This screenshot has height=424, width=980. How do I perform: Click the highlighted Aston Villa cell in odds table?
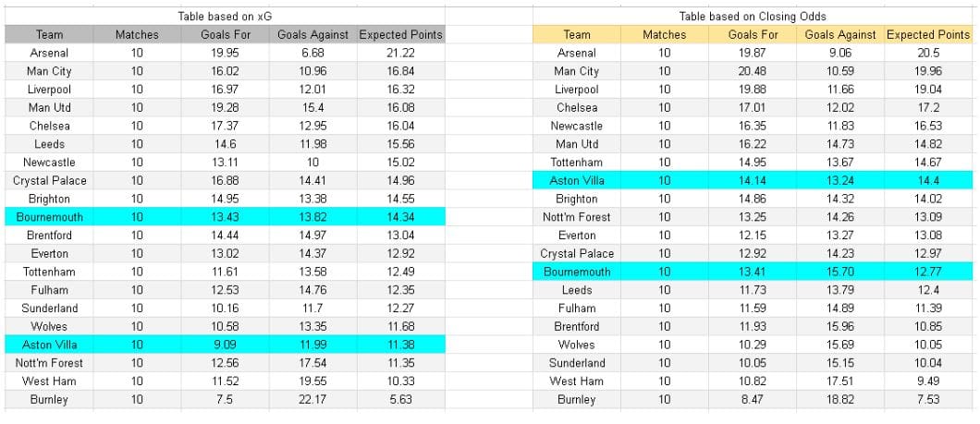576,180
